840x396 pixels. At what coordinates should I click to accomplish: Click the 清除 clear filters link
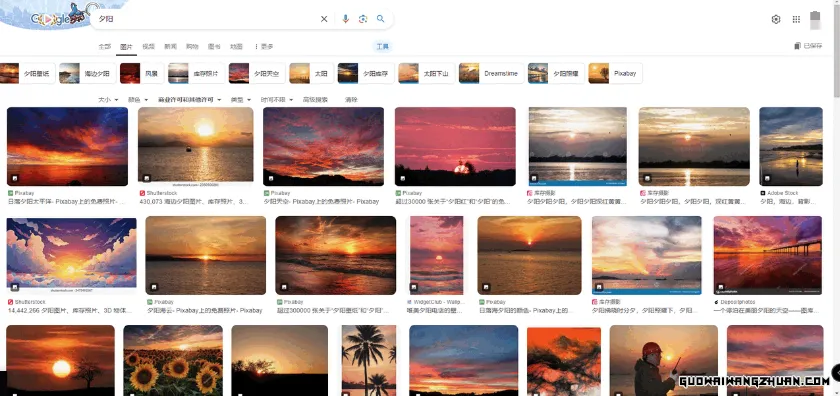point(351,100)
